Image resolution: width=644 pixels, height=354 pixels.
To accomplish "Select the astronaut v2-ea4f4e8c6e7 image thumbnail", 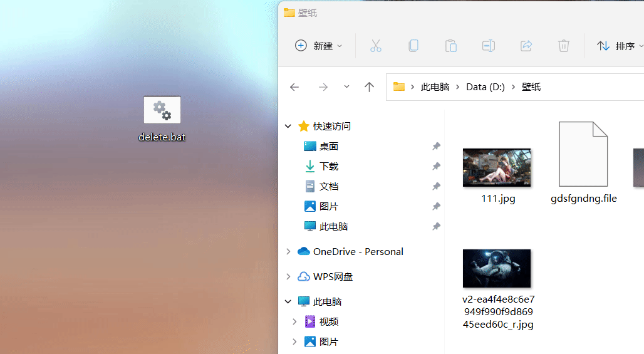I will 497,268.
